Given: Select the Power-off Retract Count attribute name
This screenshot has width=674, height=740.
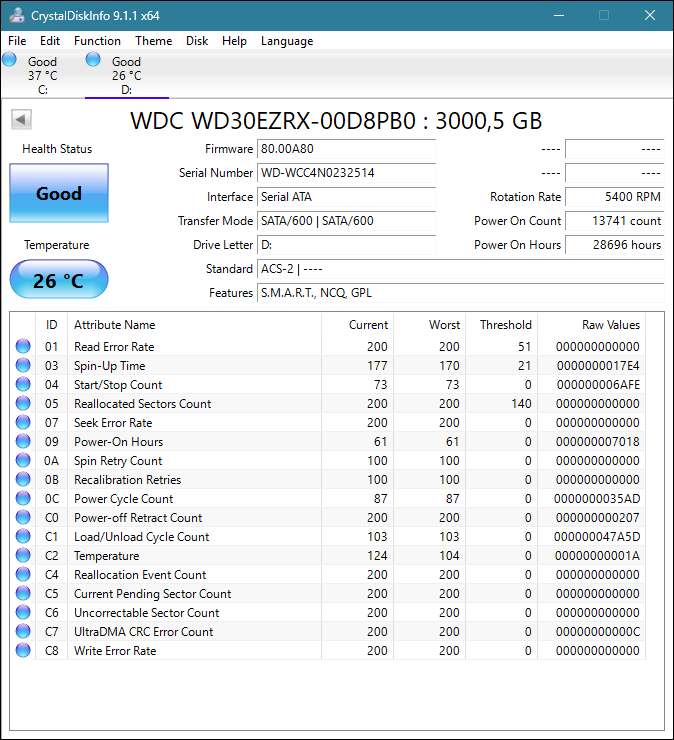Looking at the screenshot, I should click(138, 518).
